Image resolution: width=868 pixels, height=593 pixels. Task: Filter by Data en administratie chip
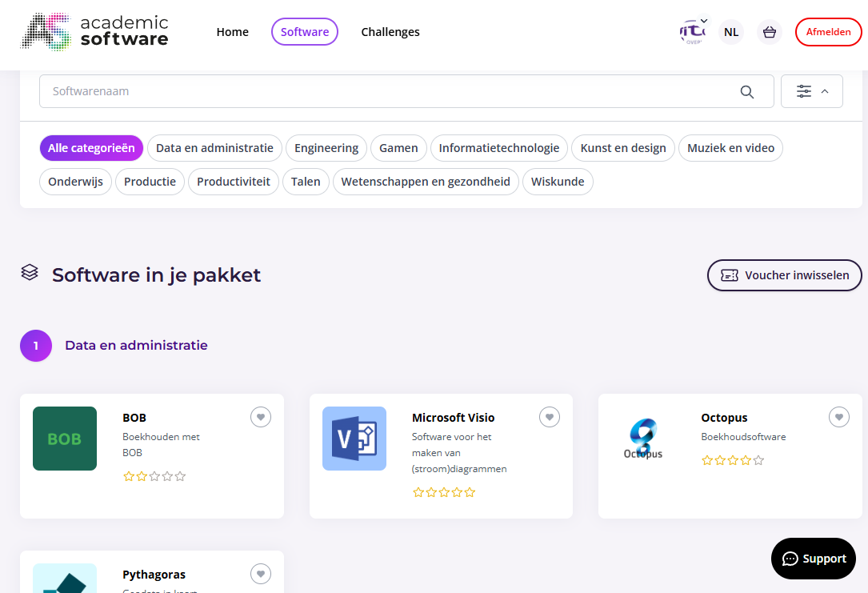point(214,148)
